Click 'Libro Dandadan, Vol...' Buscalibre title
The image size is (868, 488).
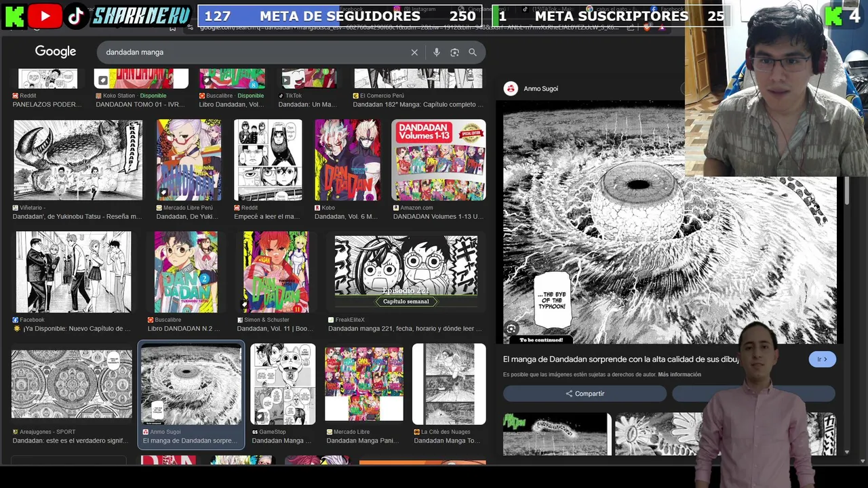click(x=232, y=104)
